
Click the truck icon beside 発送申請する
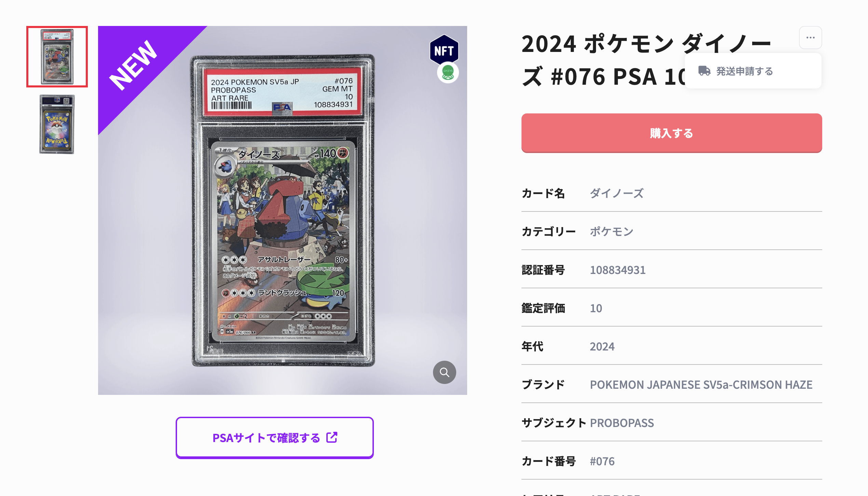(704, 71)
